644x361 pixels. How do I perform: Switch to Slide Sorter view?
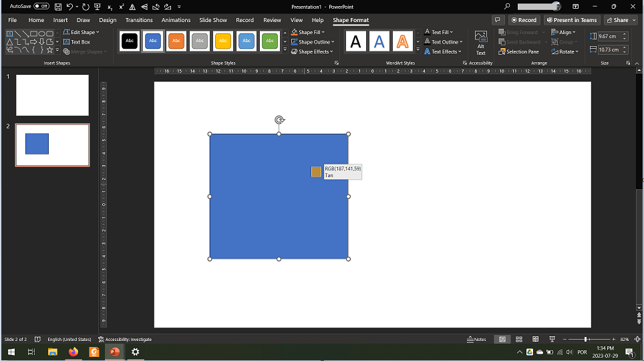pyautogui.click(x=519, y=339)
